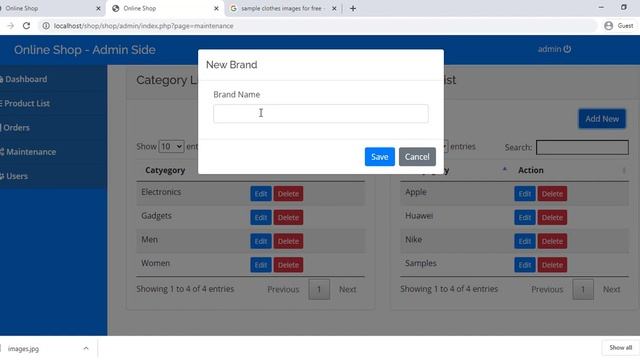
Task: Edit the Gadgets category
Action: [261, 218]
